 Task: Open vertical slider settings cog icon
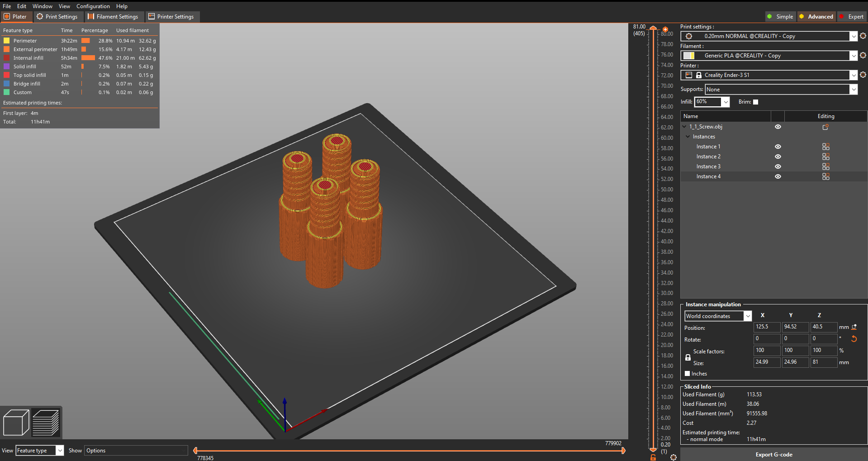point(674,457)
